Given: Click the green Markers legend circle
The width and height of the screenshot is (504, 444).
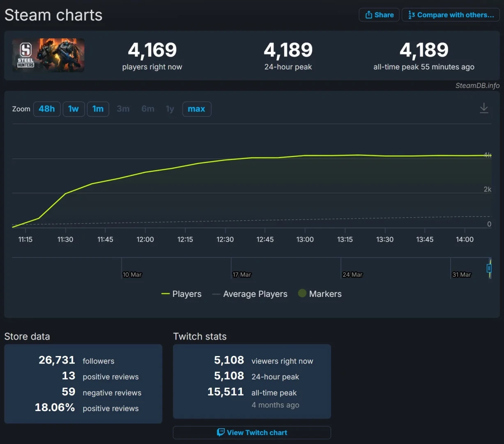Looking at the screenshot, I should (302, 294).
